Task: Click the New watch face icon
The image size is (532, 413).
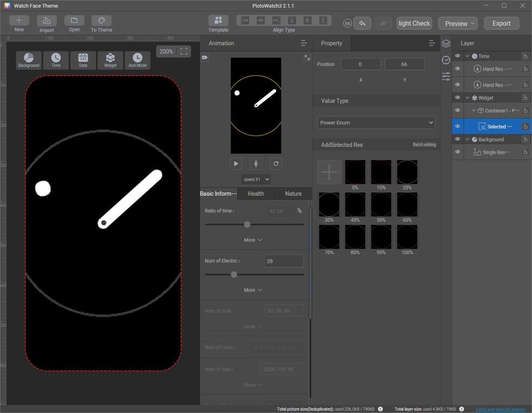Action: (19, 21)
